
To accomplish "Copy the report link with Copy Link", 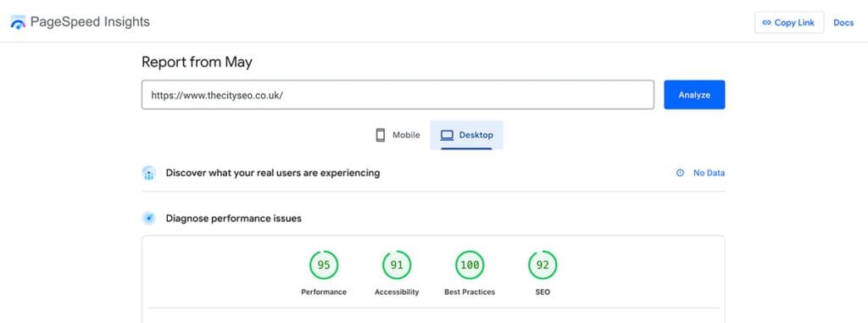I will coord(789,23).
